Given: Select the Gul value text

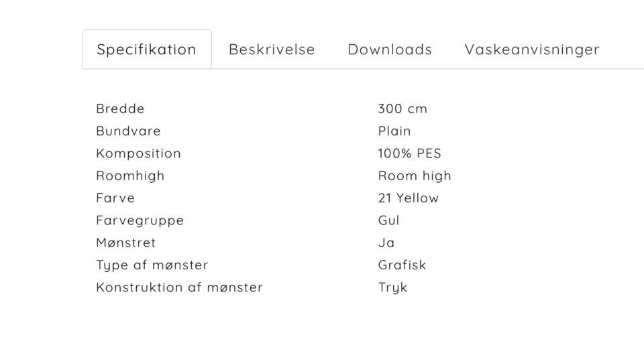Looking at the screenshot, I should click(x=389, y=220).
